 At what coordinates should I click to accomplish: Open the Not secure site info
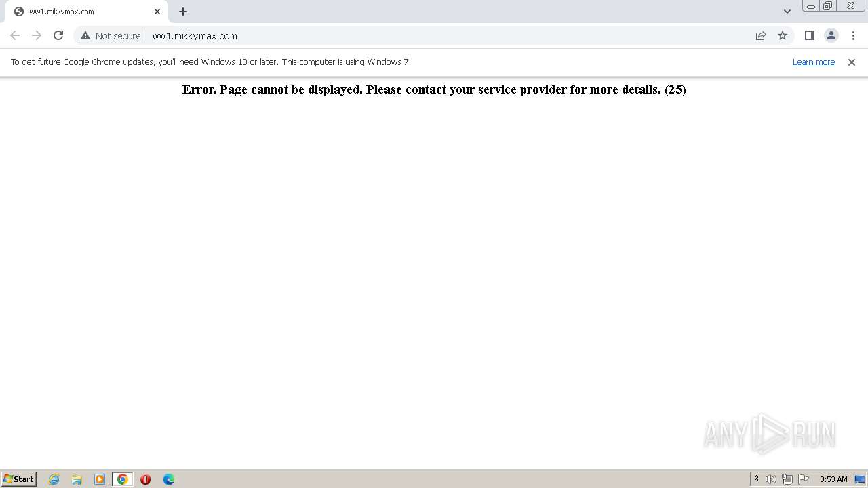(111, 35)
